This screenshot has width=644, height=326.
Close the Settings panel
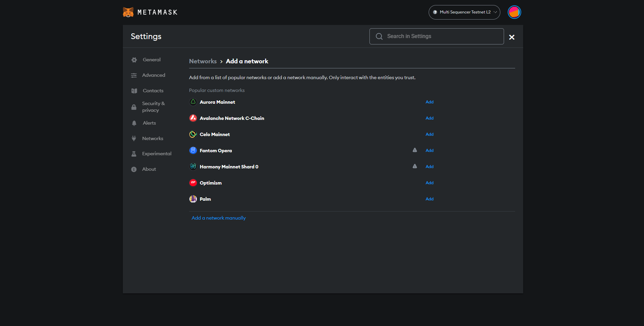[x=512, y=37]
